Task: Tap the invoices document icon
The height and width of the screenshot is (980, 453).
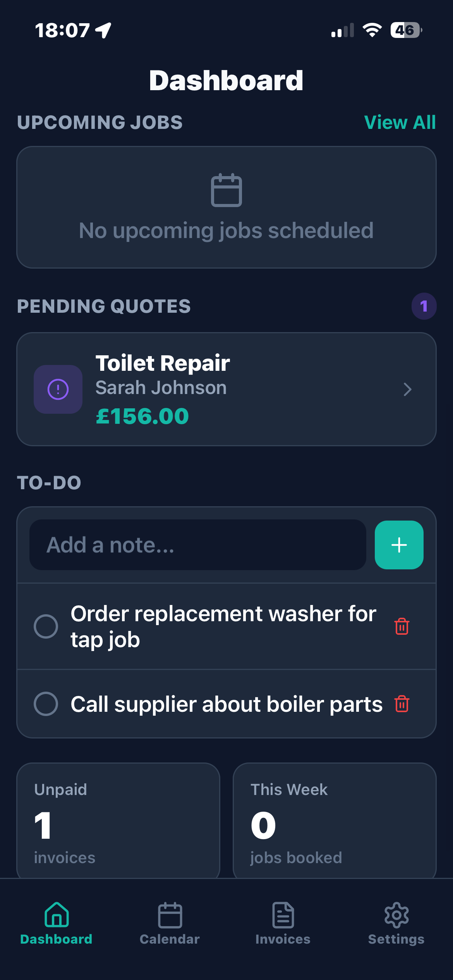Action: (x=283, y=915)
